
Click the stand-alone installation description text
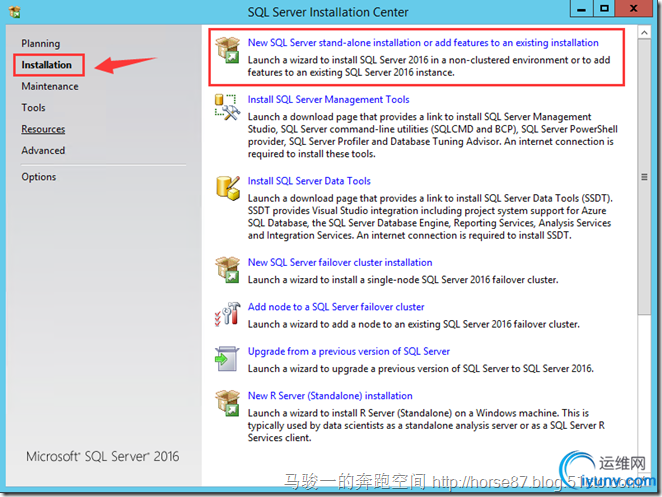pos(429,66)
